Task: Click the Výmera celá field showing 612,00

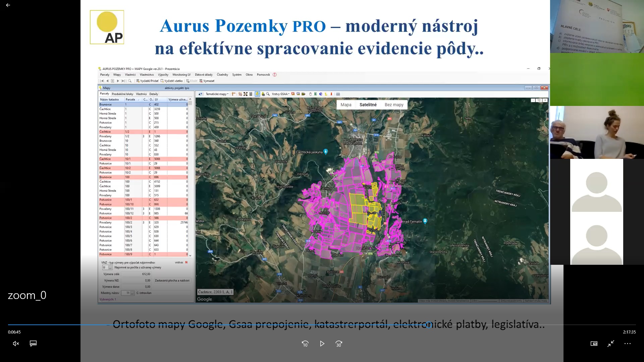Action: click(136, 274)
